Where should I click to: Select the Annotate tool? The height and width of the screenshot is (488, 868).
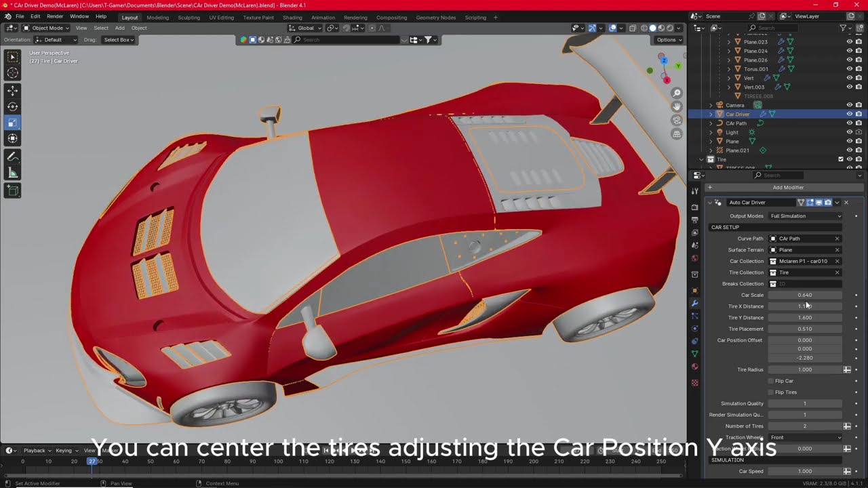coord(13,157)
